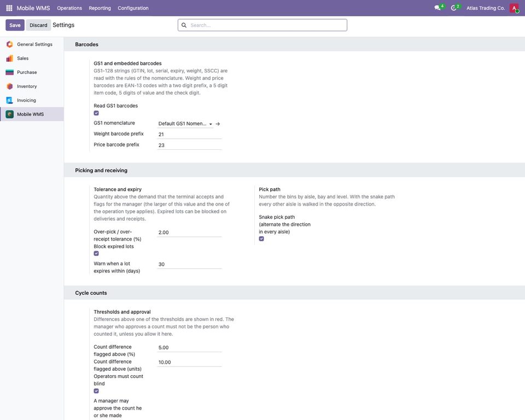Select Mobile WMS in the settings sidebar

32,114
